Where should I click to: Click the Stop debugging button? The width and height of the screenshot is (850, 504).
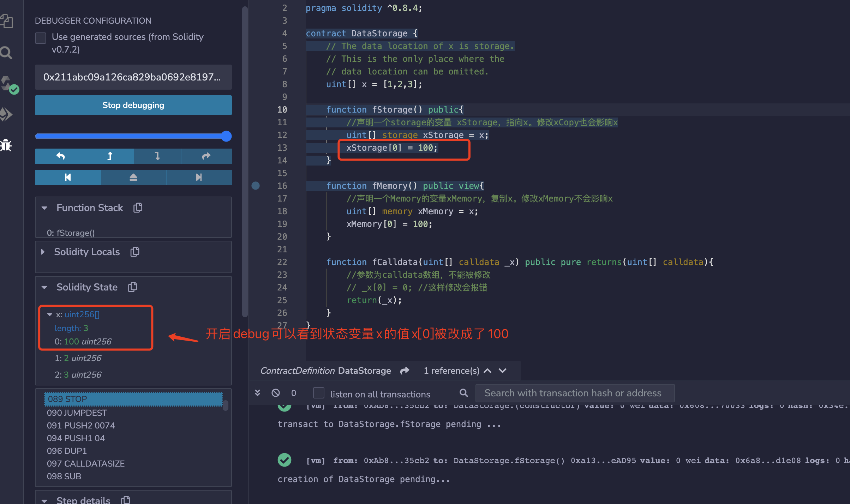tap(133, 105)
